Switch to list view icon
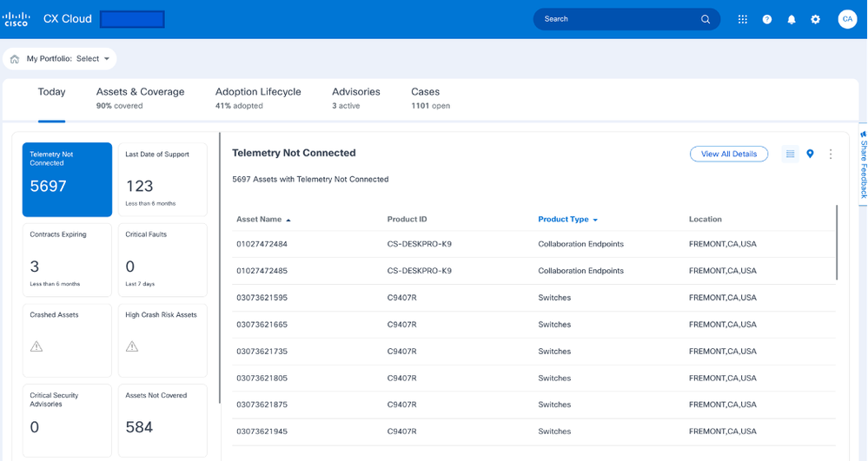 click(x=790, y=154)
